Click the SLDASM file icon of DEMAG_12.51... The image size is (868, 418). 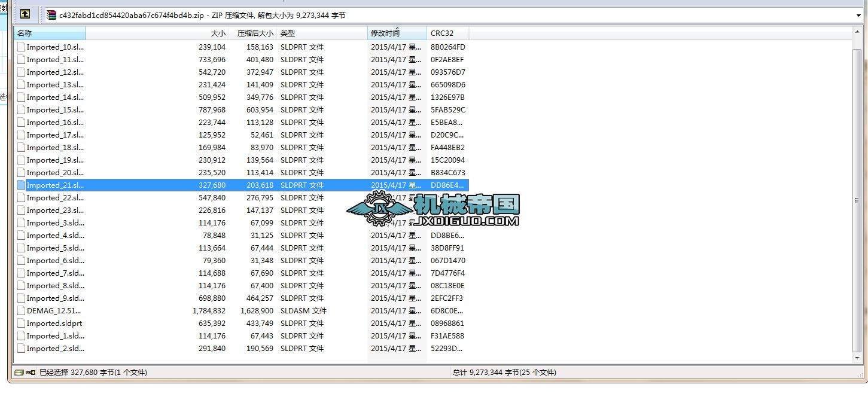(x=21, y=310)
